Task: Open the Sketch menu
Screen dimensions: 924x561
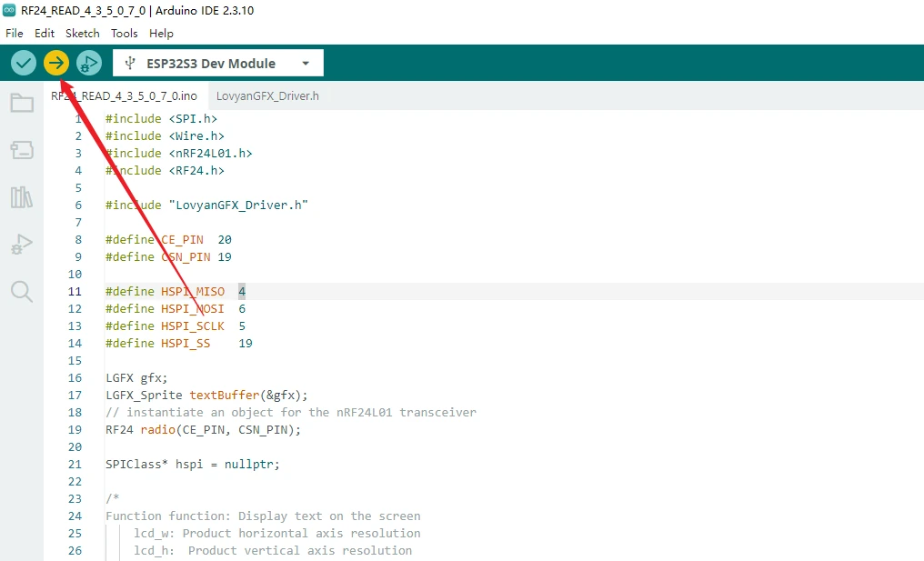Action: [83, 33]
